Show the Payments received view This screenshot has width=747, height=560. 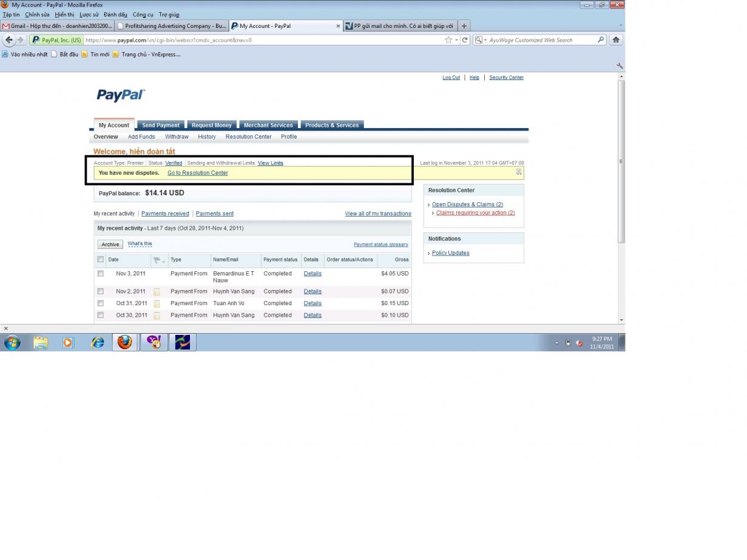tap(165, 214)
